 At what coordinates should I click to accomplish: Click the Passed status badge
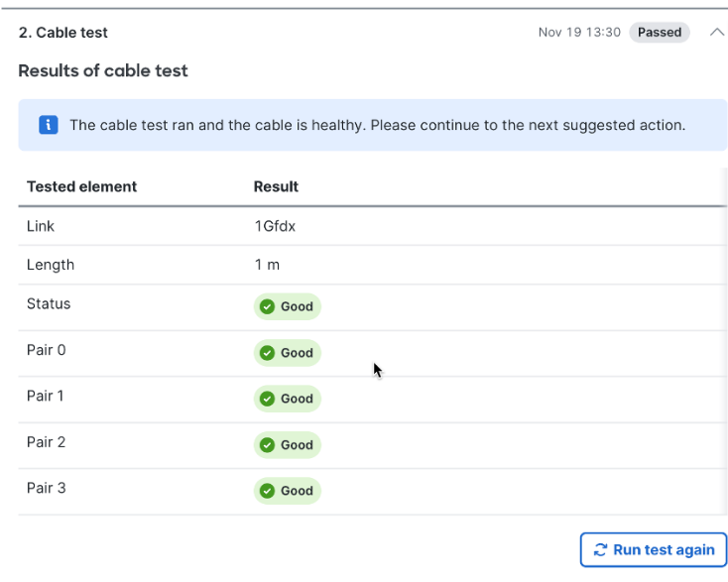click(660, 32)
